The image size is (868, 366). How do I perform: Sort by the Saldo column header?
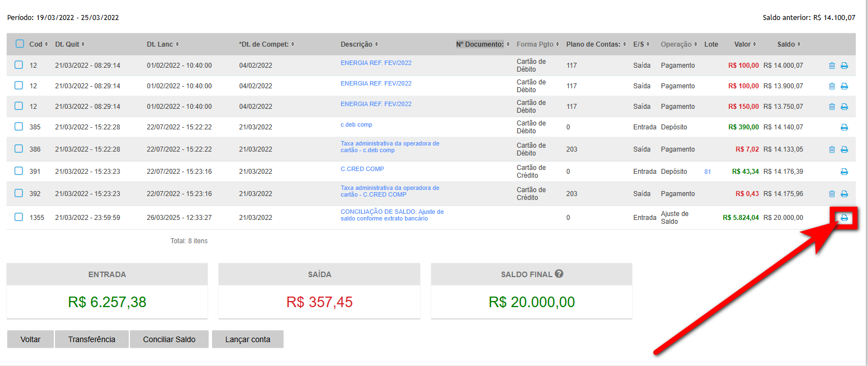(788, 44)
